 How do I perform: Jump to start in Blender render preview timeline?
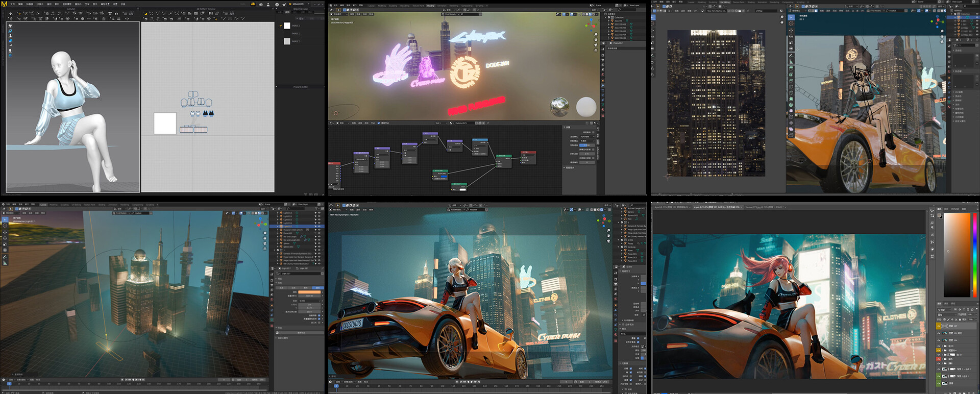pyautogui.click(x=461, y=382)
